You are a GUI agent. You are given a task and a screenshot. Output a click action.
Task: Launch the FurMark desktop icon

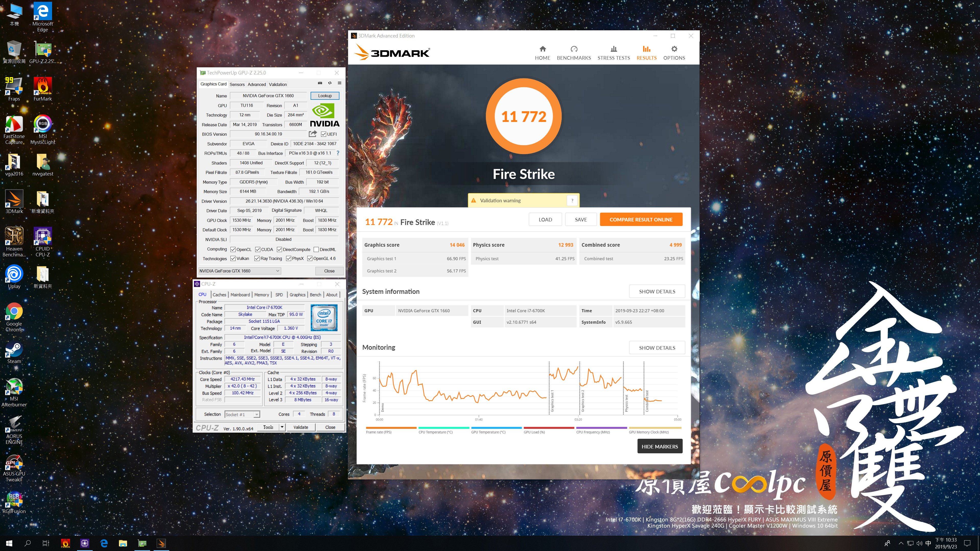point(43,89)
